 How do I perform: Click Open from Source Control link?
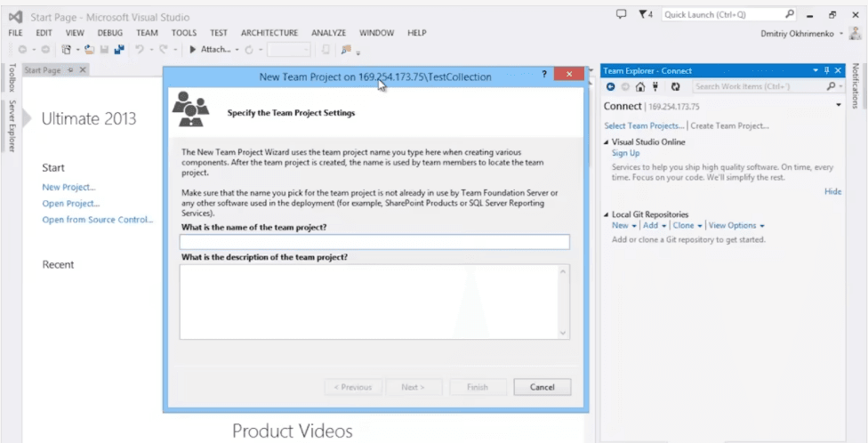click(98, 220)
